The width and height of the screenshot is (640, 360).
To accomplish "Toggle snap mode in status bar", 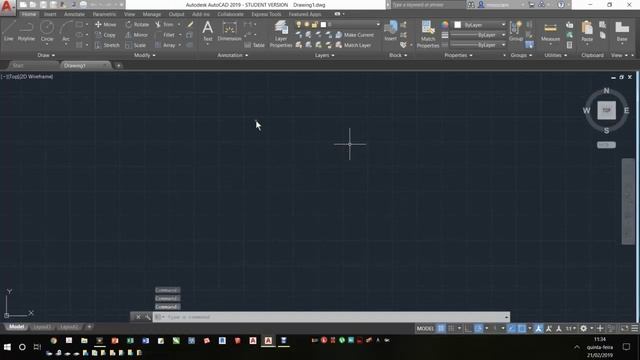I will (x=451, y=328).
